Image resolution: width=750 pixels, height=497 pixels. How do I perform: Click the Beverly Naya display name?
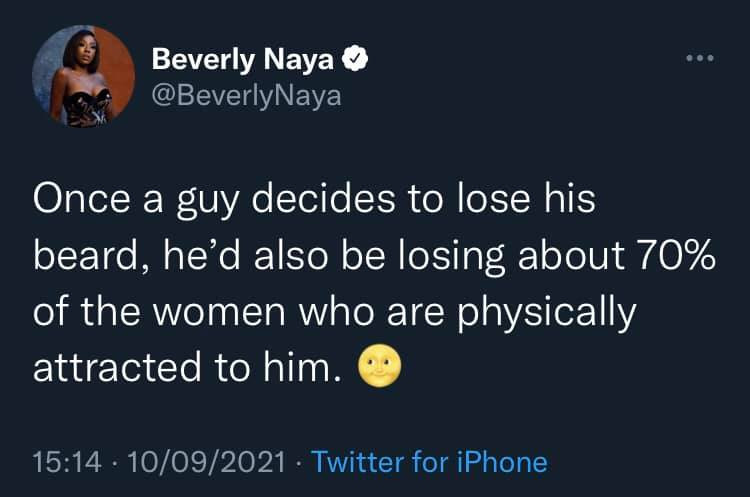click(245, 60)
